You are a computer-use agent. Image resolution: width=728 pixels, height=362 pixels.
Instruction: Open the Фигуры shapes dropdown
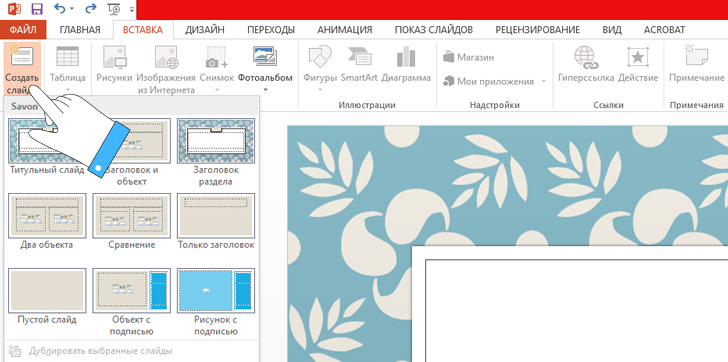pos(320,90)
